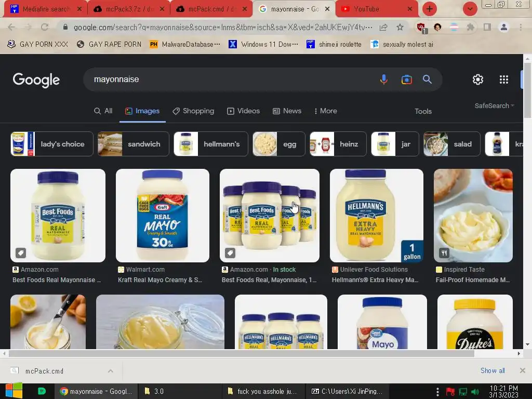
Task: Reload the current page
Action: (45, 27)
